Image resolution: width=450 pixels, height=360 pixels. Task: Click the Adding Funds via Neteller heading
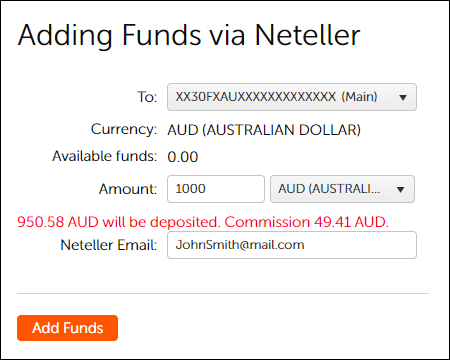click(x=189, y=35)
